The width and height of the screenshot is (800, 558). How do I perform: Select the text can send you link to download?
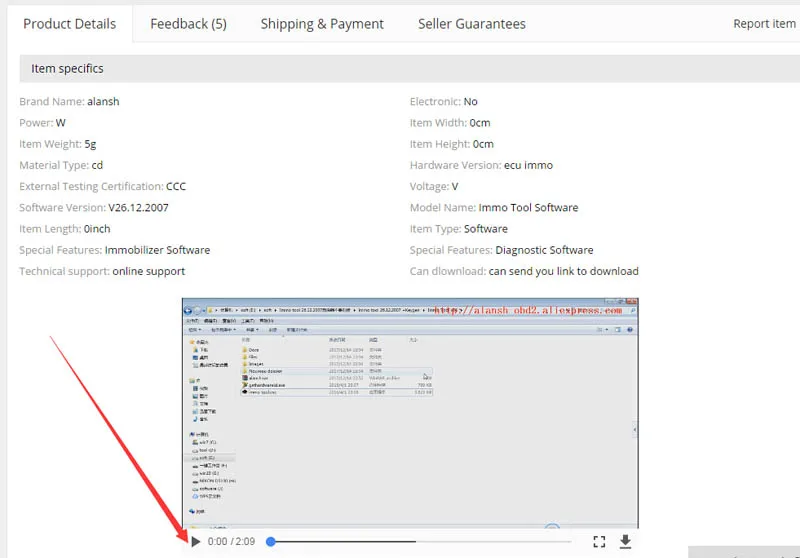click(x=563, y=271)
